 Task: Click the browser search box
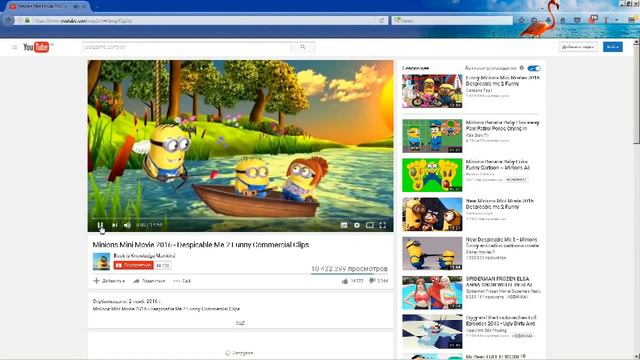click(x=452, y=20)
